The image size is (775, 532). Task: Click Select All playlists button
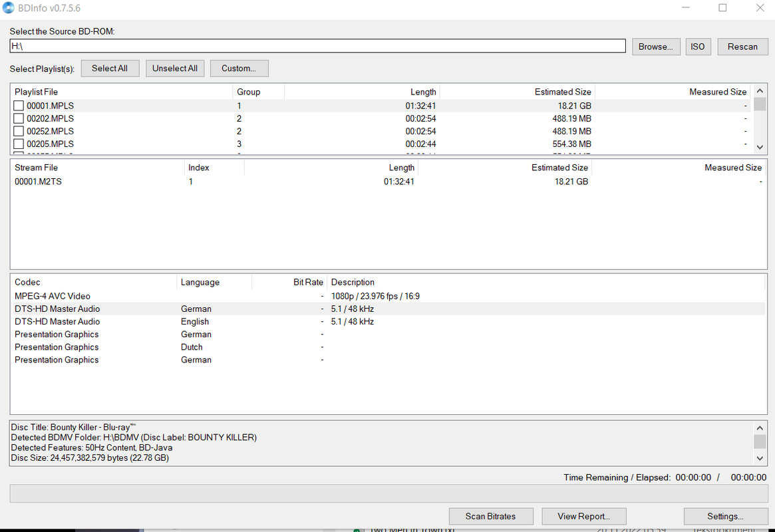point(110,68)
